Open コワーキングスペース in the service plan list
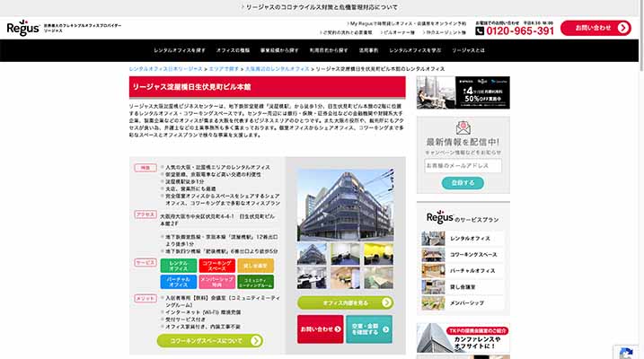Image resolution: width=644 pixels, height=359 pixels. [x=463, y=255]
